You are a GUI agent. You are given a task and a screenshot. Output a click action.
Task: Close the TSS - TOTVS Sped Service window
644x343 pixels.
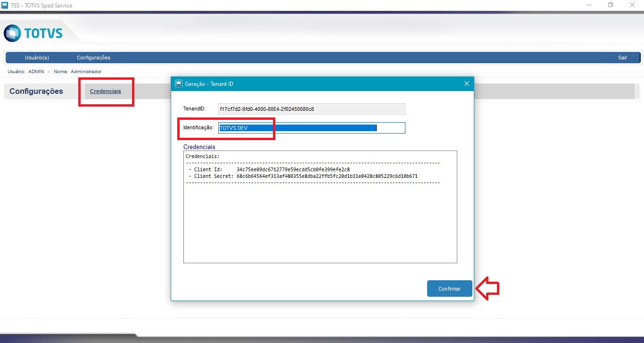[x=632, y=5]
